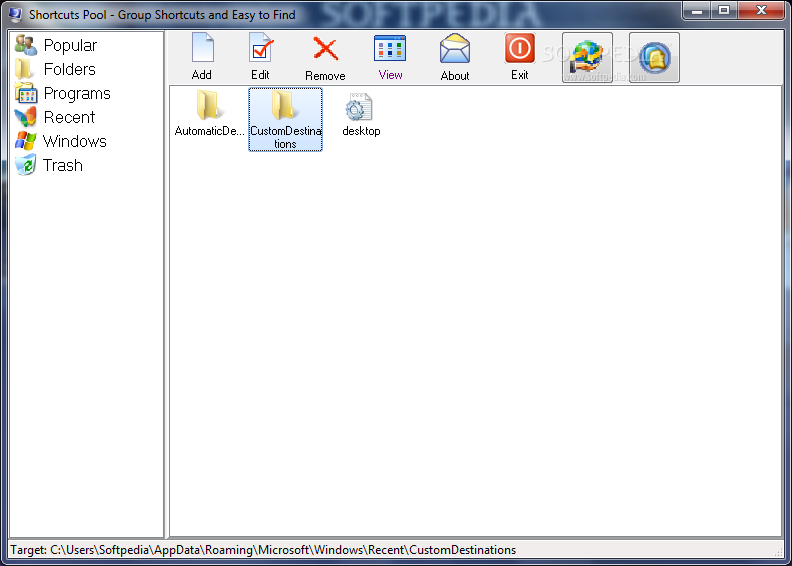The width and height of the screenshot is (792, 566).
Task: Open the About envelope icon
Action: click(455, 49)
